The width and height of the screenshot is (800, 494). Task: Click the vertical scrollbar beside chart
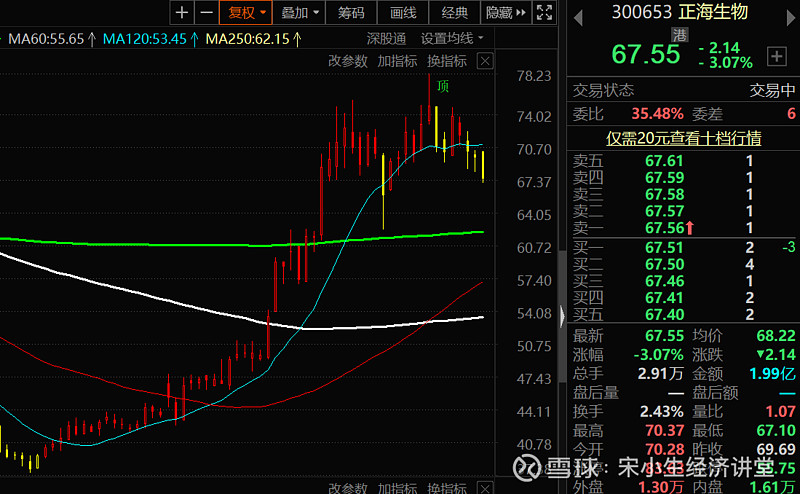tap(562, 316)
